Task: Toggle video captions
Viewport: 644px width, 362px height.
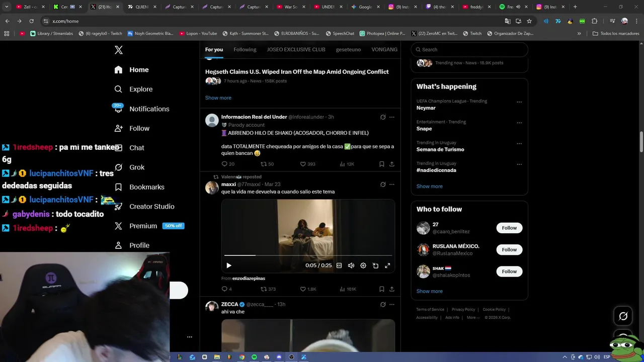Action: (339, 265)
